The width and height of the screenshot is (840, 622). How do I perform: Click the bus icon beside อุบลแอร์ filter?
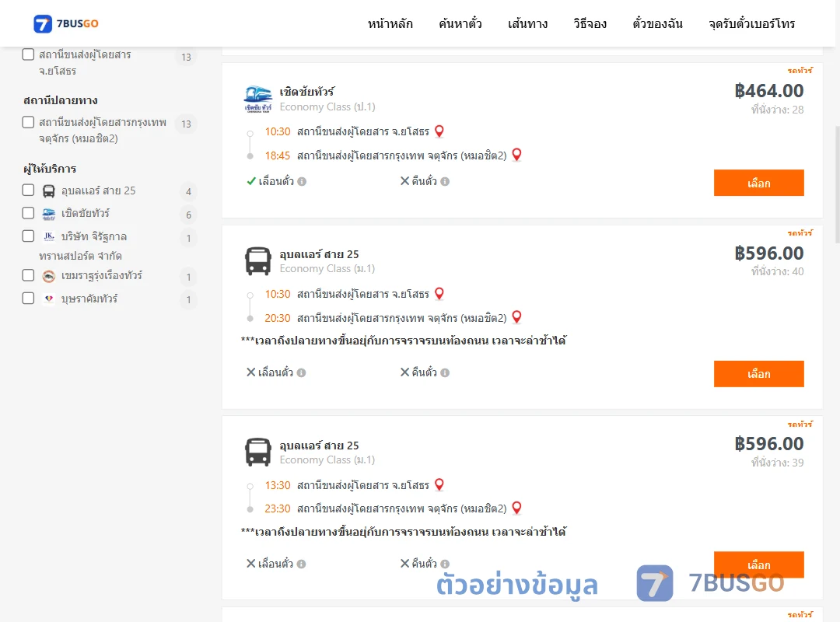click(x=49, y=190)
